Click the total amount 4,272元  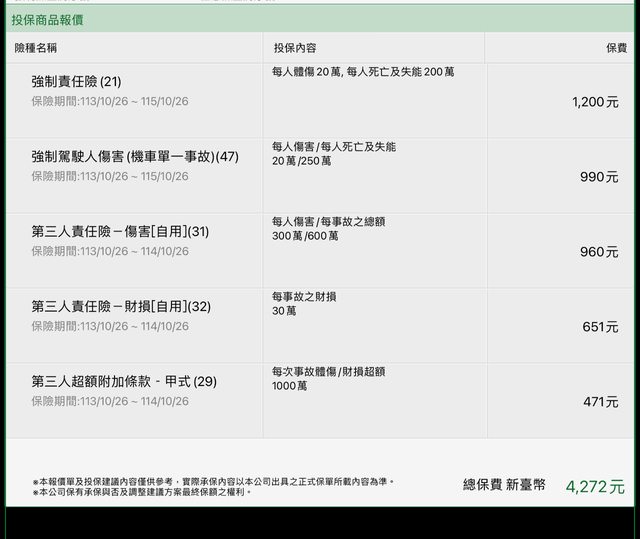pos(594,487)
